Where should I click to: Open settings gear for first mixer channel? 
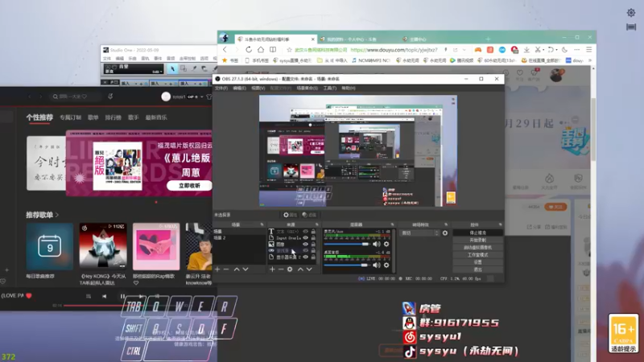[386, 244]
